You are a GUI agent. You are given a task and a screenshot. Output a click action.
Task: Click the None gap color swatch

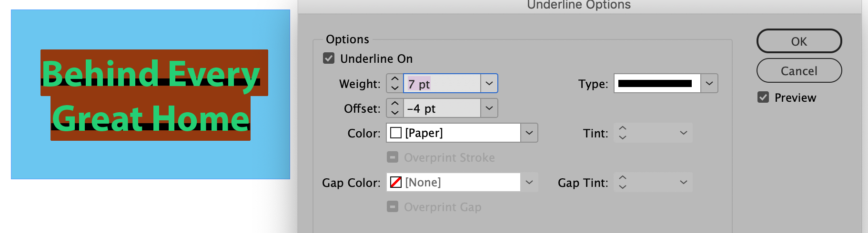tap(396, 183)
